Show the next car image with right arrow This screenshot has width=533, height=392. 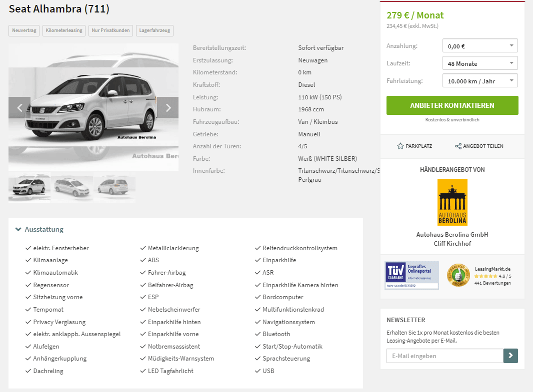pos(168,107)
